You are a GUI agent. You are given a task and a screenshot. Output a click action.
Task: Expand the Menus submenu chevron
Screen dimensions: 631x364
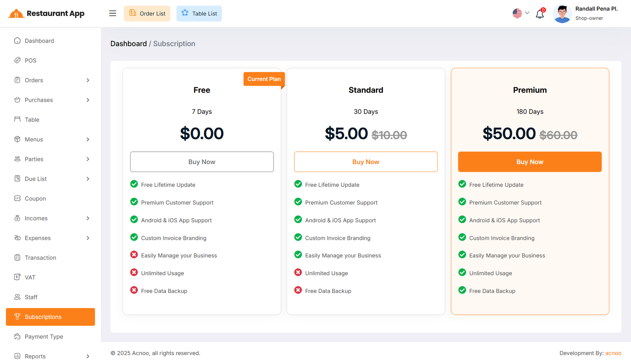(88, 140)
